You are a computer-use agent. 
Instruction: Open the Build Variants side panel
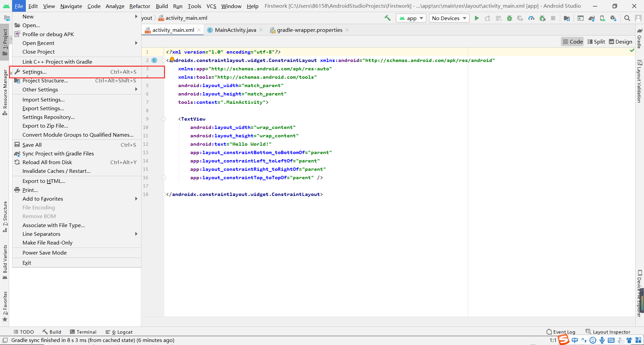(5, 262)
